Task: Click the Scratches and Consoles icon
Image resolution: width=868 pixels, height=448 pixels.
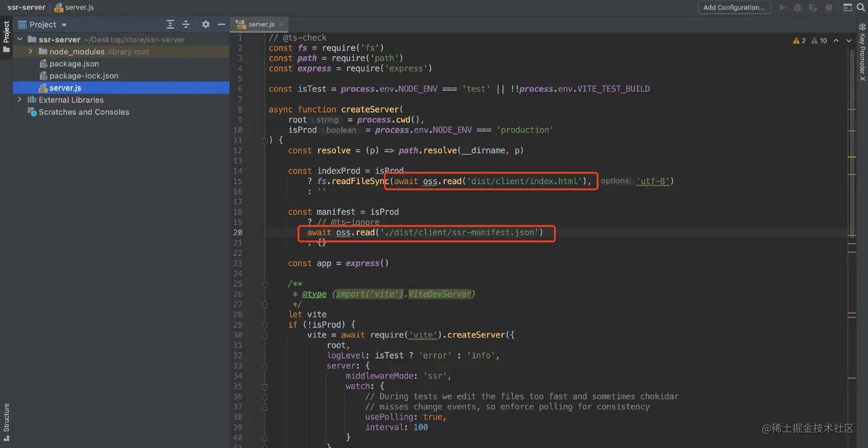Action: tap(32, 112)
